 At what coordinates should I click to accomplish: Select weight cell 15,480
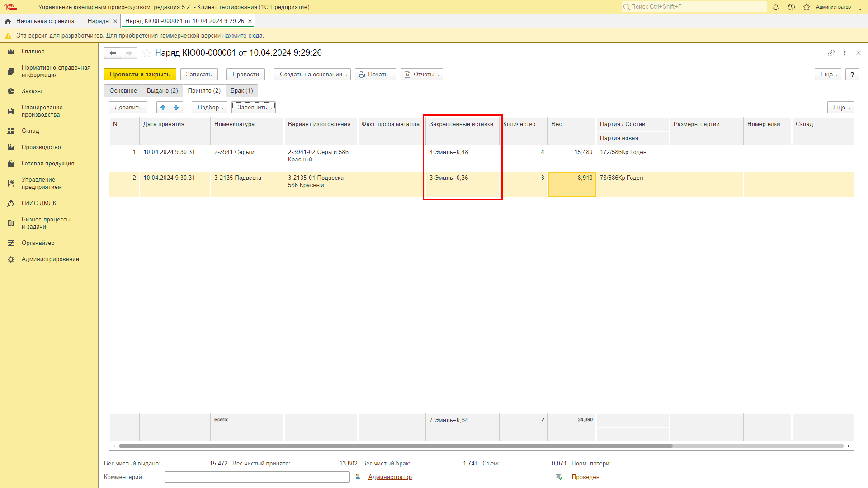(x=572, y=158)
